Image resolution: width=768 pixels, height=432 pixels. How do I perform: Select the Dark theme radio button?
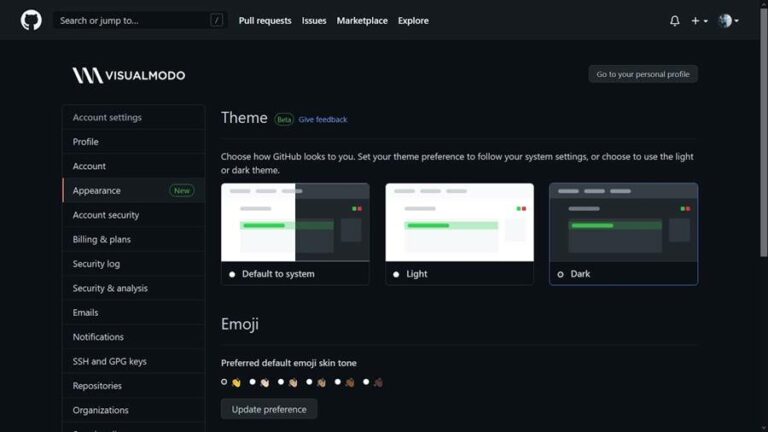(560, 274)
